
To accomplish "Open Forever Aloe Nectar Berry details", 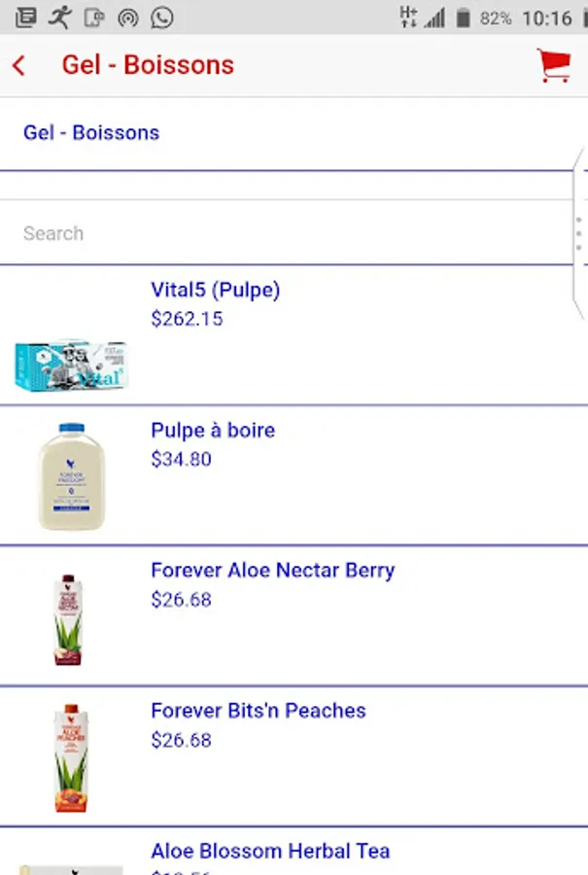I will 273,570.
